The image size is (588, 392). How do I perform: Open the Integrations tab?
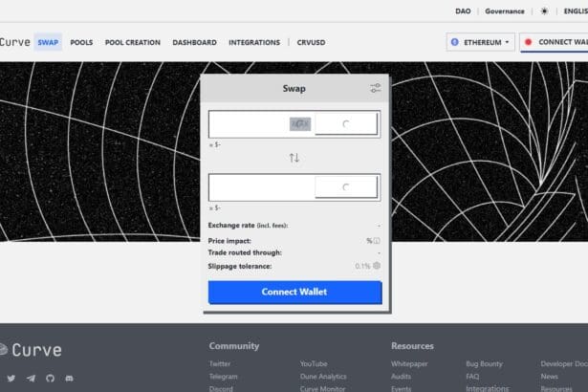click(254, 42)
